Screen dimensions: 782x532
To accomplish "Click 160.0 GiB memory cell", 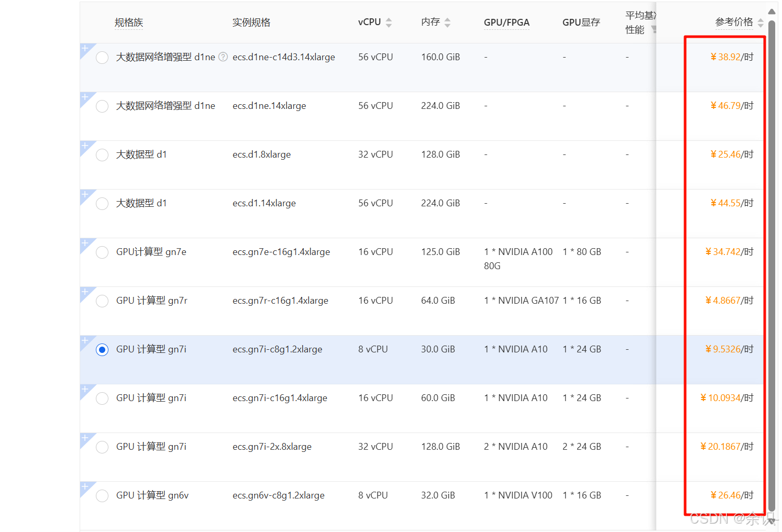I will [440, 57].
